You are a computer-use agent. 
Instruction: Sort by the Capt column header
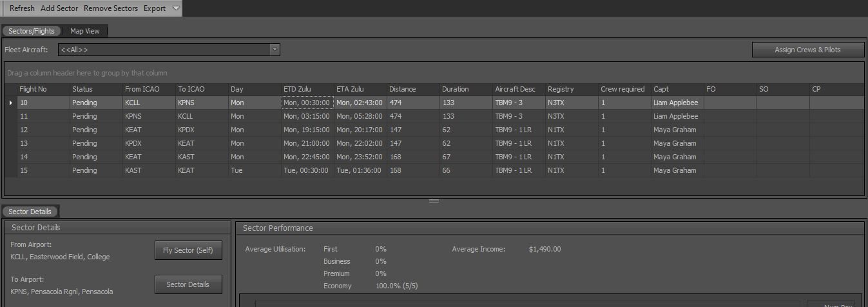(x=677, y=89)
